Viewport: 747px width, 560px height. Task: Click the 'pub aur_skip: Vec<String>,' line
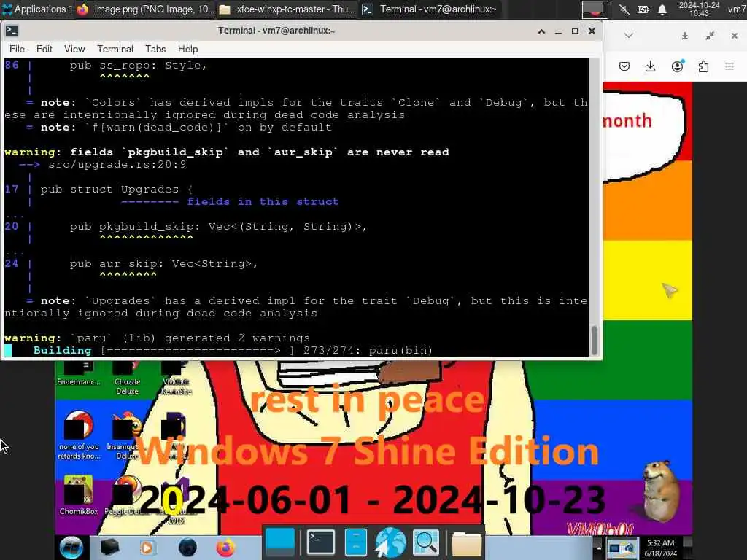click(x=163, y=263)
